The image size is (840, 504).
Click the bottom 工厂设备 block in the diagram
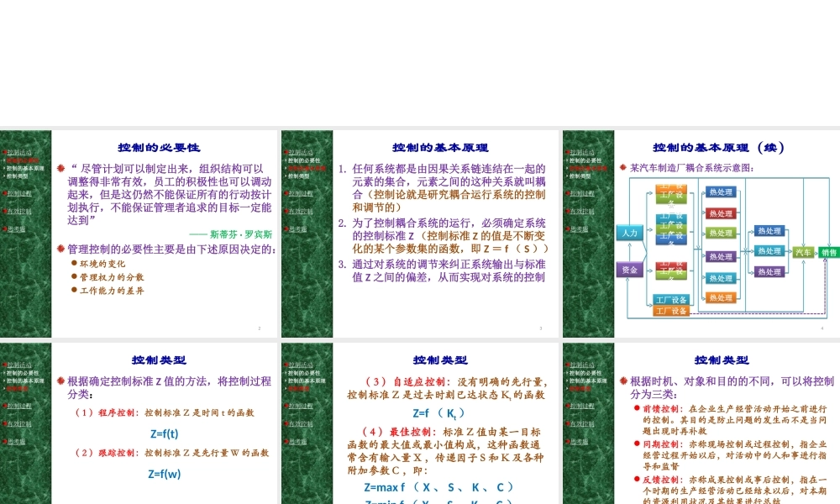(x=672, y=310)
